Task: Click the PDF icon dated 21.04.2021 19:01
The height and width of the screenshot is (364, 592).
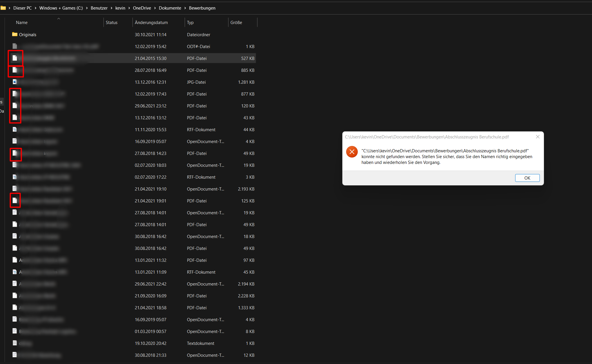Action: coord(15,201)
